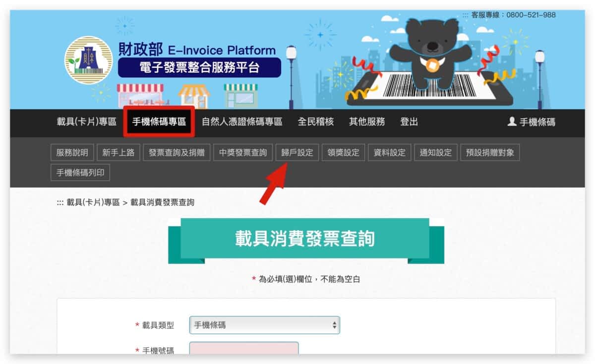The height and width of the screenshot is (364, 595).
Task: Open 預設捐贈對象 option
Action: [490, 153]
